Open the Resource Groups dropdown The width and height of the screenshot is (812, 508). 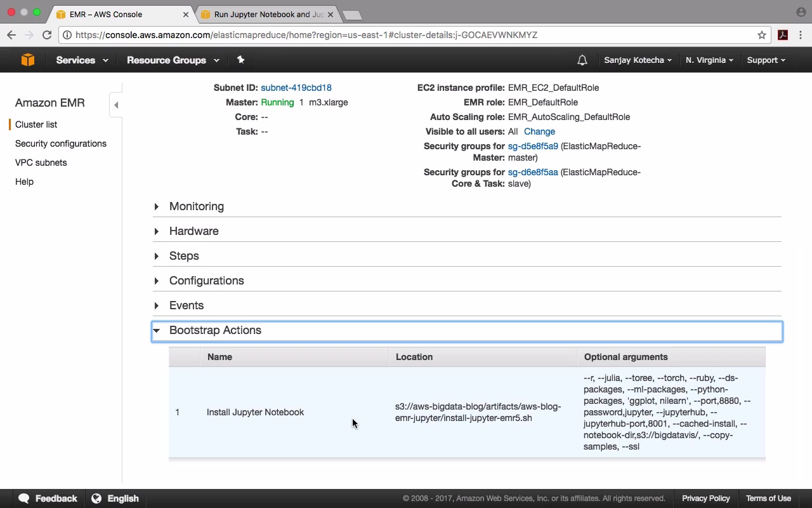(173, 60)
